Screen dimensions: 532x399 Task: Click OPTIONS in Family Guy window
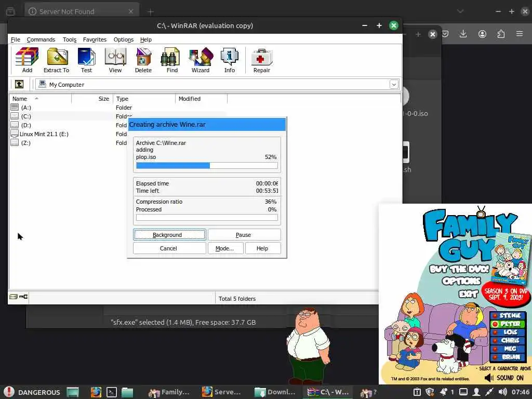(461, 281)
